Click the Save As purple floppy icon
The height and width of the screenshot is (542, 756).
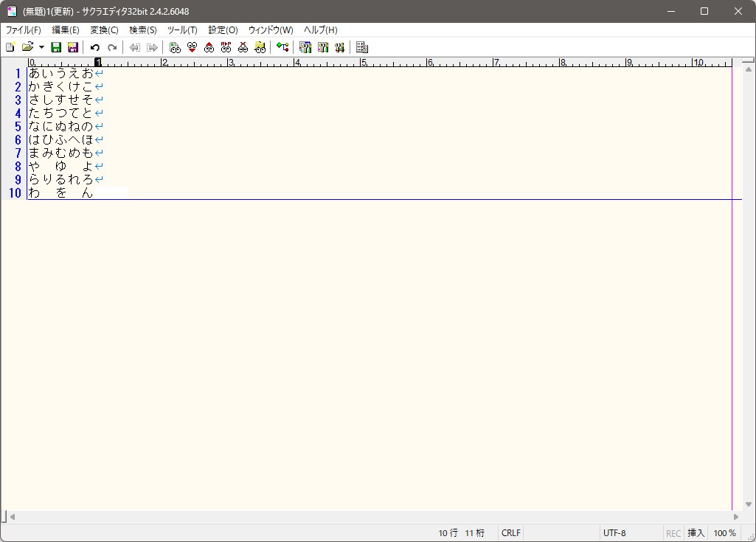tap(72, 47)
